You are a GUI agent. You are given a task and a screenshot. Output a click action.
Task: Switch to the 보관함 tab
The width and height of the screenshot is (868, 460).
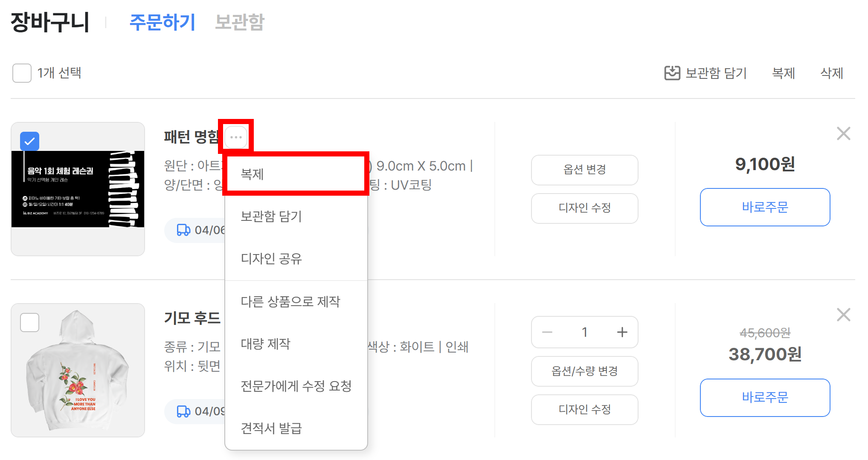click(240, 22)
